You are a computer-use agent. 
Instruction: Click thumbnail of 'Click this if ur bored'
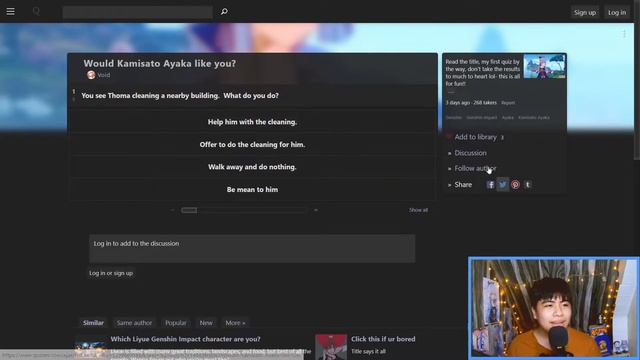tap(331, 347)
